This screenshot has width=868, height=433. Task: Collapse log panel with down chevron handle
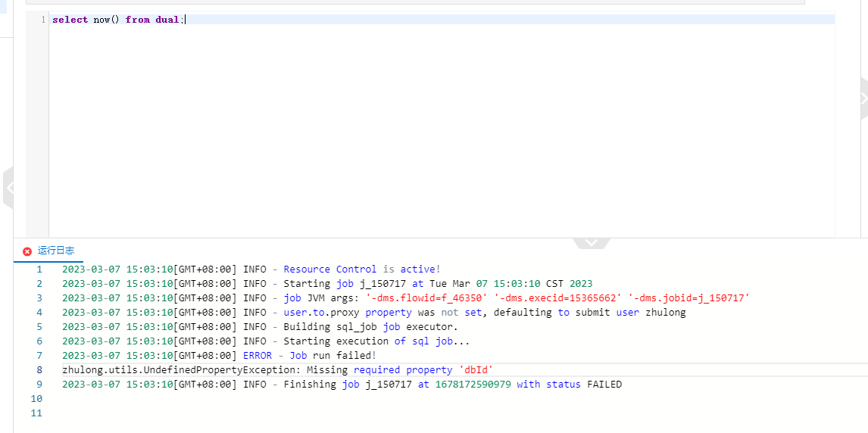pos(592,243)
